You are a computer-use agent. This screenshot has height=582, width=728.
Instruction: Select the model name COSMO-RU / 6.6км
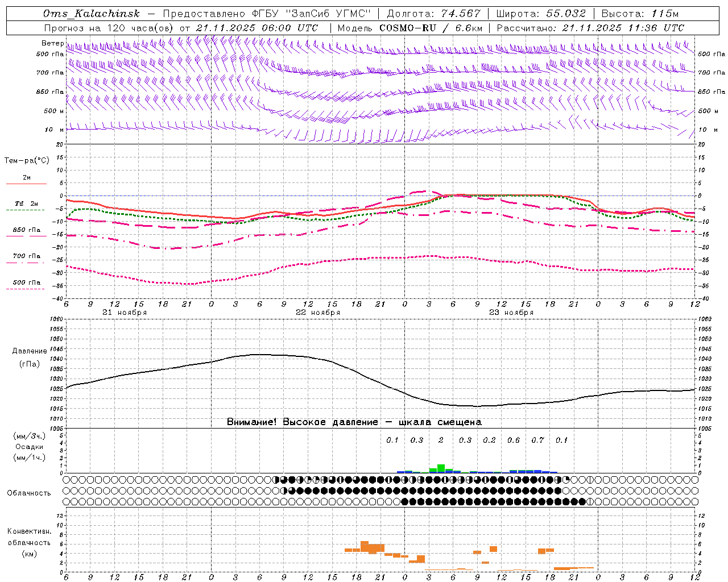click(x=431, y=28)
